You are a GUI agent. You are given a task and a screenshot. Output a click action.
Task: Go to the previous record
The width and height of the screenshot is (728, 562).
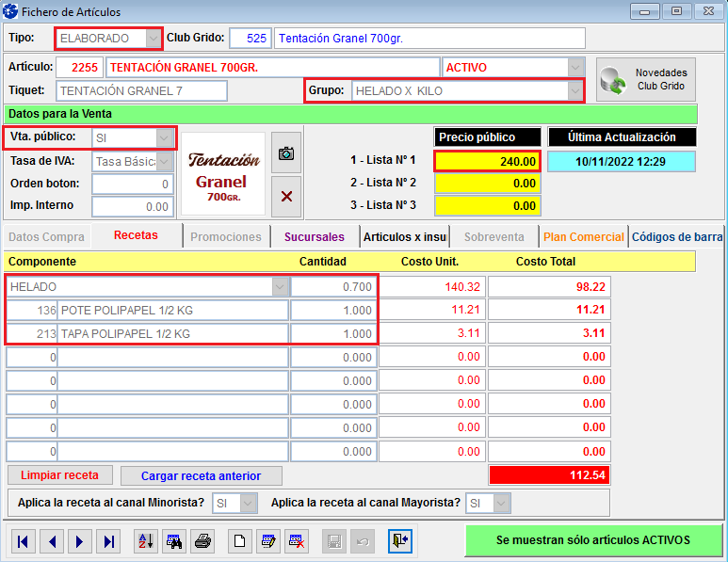click(x=52, y=541)
